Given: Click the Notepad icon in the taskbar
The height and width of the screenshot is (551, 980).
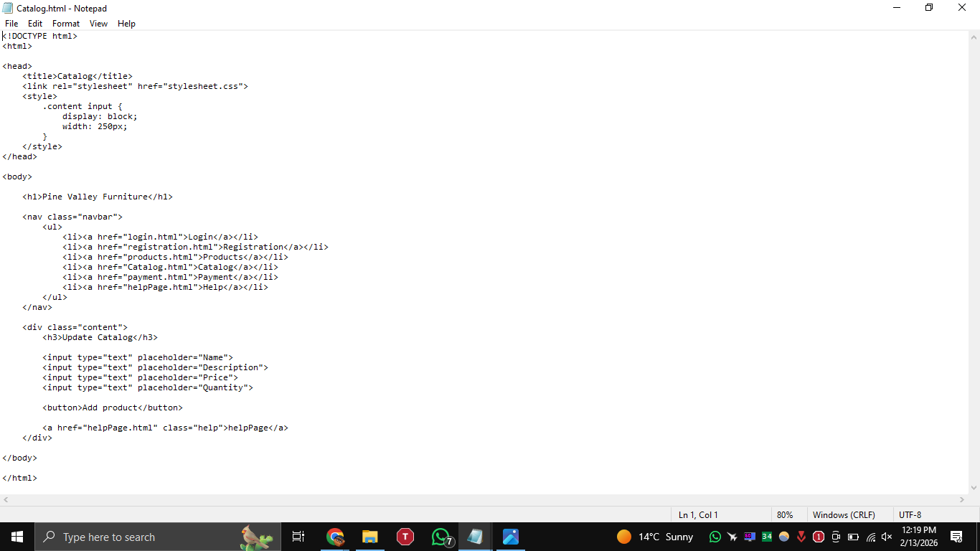Looking at the screenshot, I should (x=475, y=537).
